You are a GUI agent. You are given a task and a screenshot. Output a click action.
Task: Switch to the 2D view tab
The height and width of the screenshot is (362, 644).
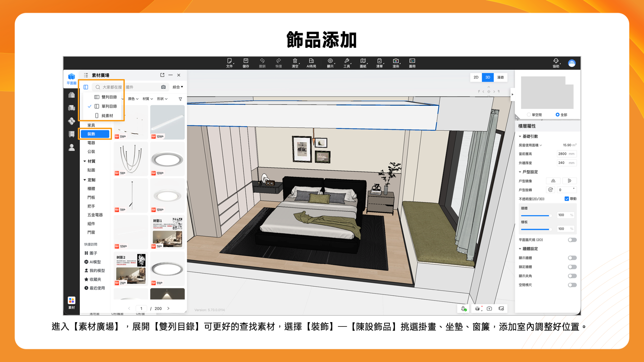pyautogui.click(x=476, y=77)
